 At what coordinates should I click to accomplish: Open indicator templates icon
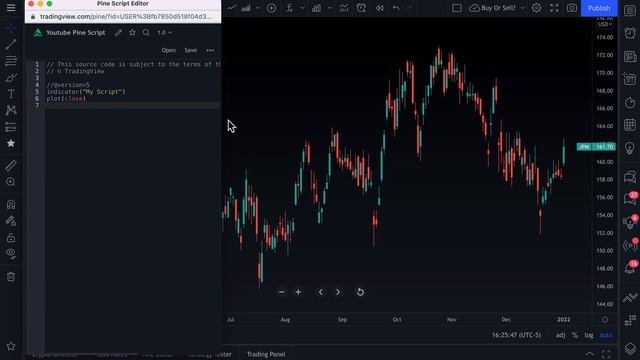coord(317,8)
